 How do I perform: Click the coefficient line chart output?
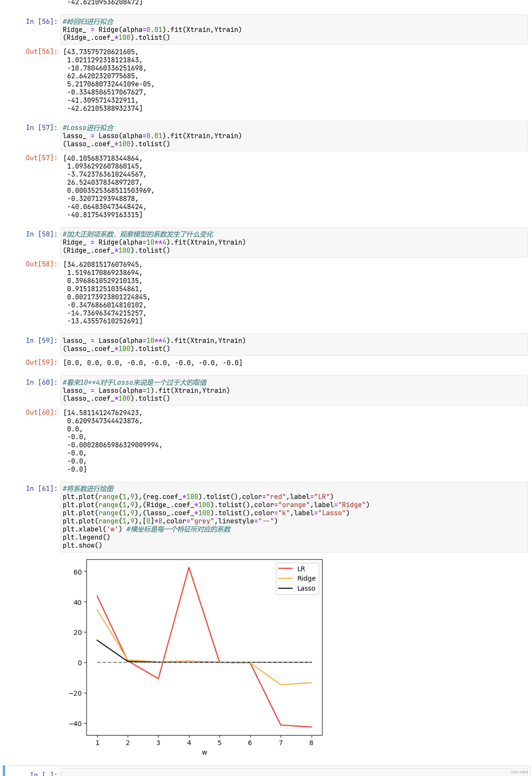196,657
